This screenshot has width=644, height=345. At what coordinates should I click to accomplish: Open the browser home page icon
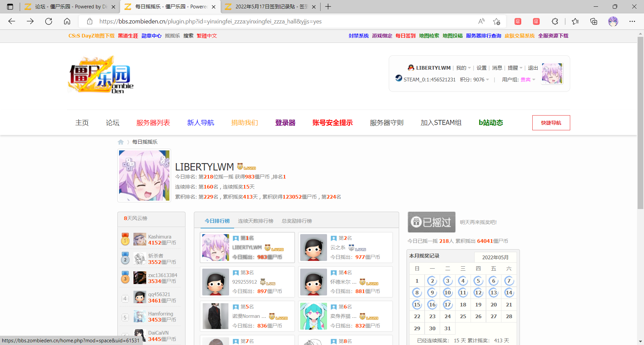tap(67, 21)
